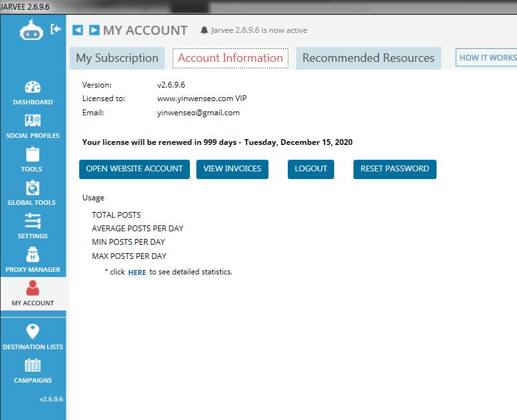Select the Account Information tab
The width and height of the screenshot is (517, 420).
click(x=230, y=58)
